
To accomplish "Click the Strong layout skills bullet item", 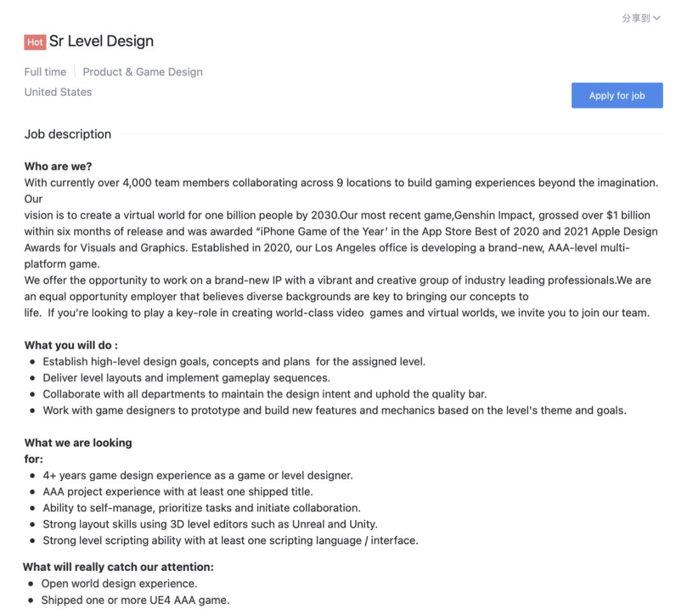I will (210, 524).
